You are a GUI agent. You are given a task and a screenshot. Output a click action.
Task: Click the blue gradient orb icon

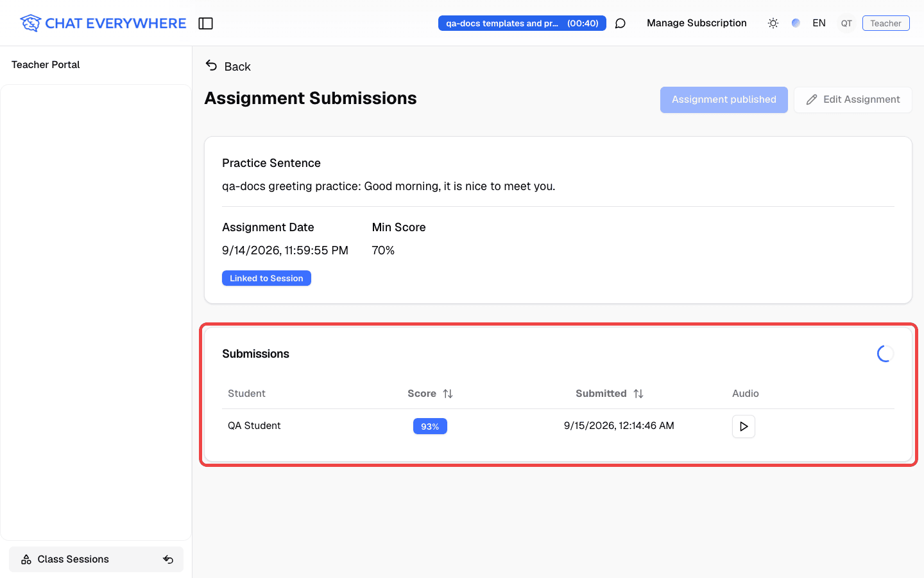point(796,23)
